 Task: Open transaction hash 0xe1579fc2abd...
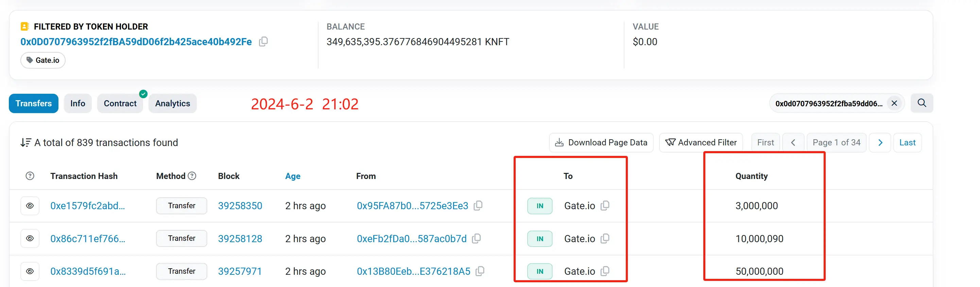coord(87,205)
